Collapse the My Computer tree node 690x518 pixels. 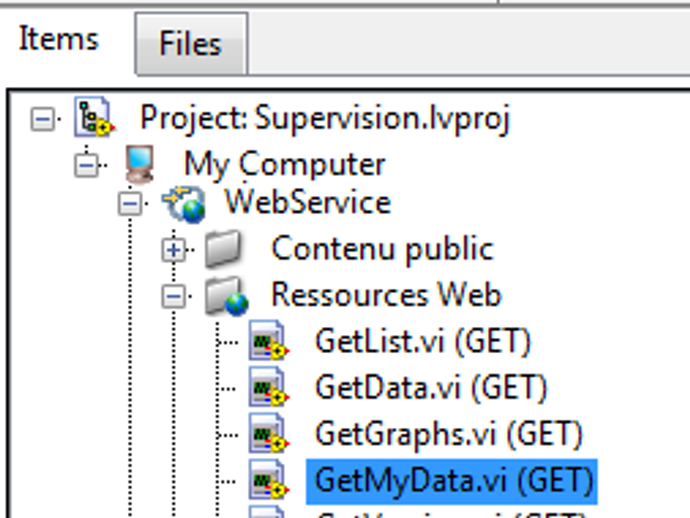click(x=87, y=164)
